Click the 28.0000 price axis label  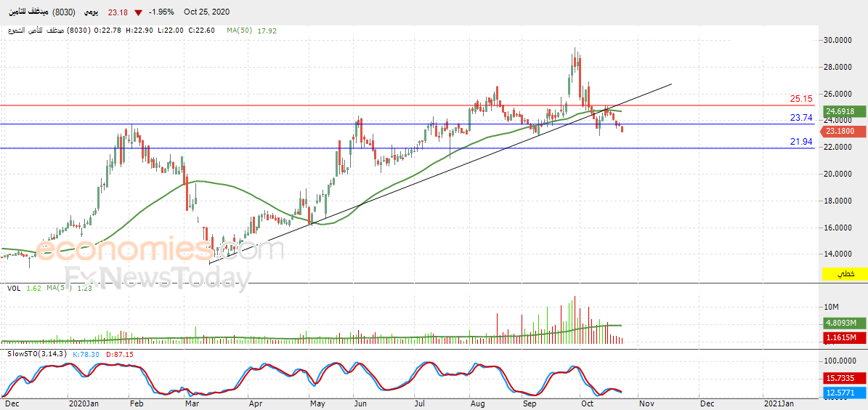[x=837, y=67]
